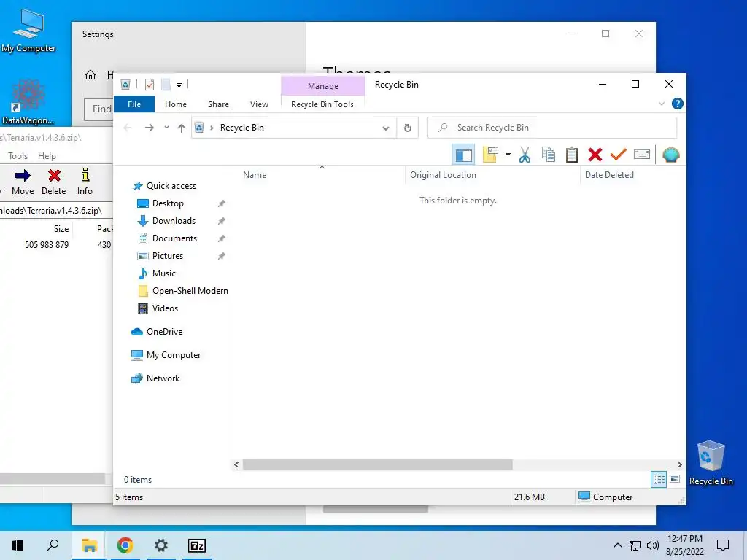Screen dimensions: 747x560
Task: Sort by Date Deleted column header
Action: tap(632, 175)
